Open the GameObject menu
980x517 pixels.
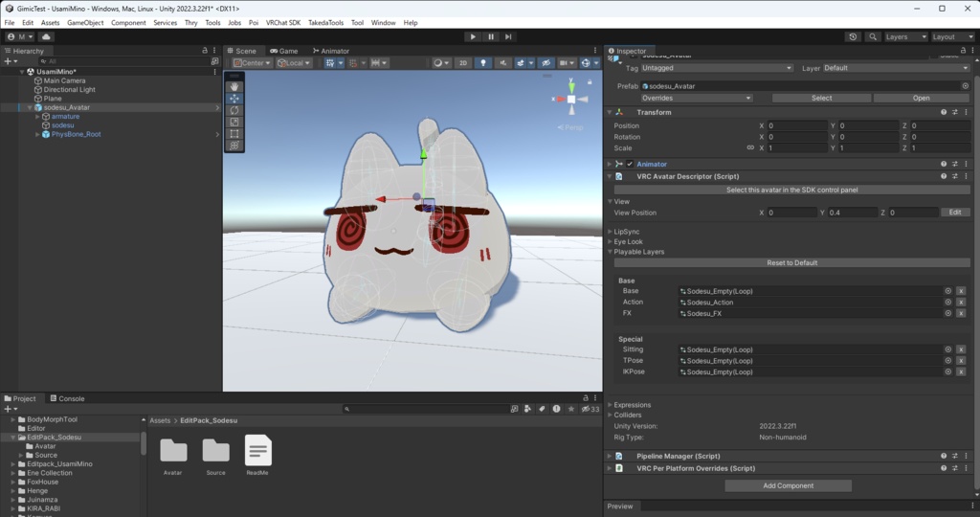coord(85,23)
